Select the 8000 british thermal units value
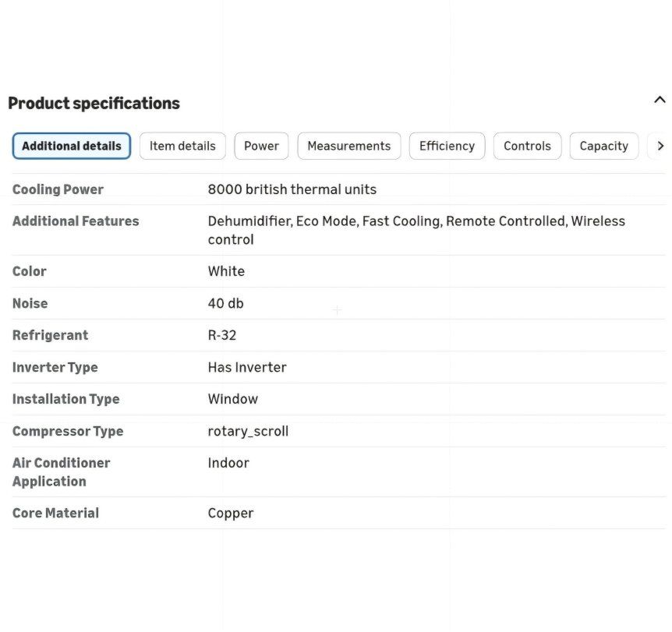The image size is (672, 632). pos(292,189)
